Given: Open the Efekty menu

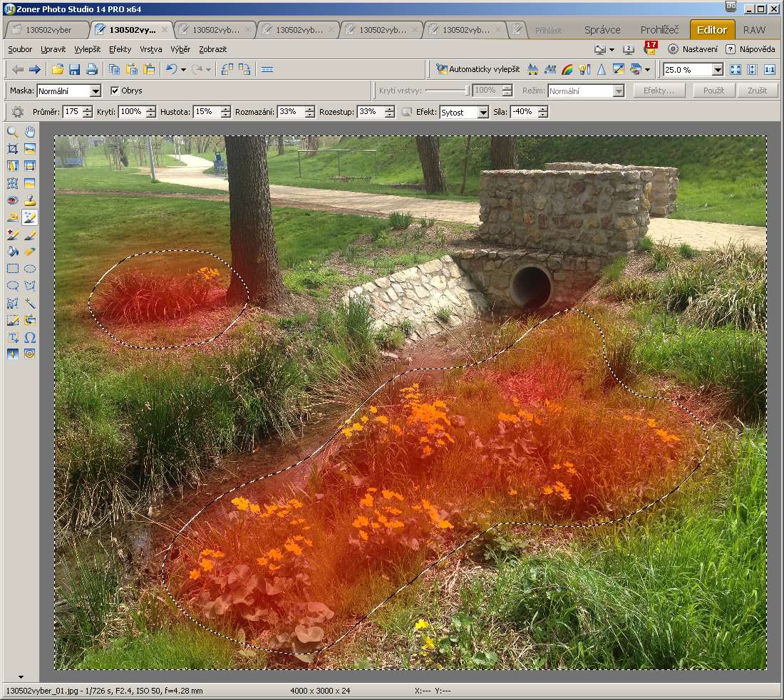Looking at the screenshot, I should point(120,49).
